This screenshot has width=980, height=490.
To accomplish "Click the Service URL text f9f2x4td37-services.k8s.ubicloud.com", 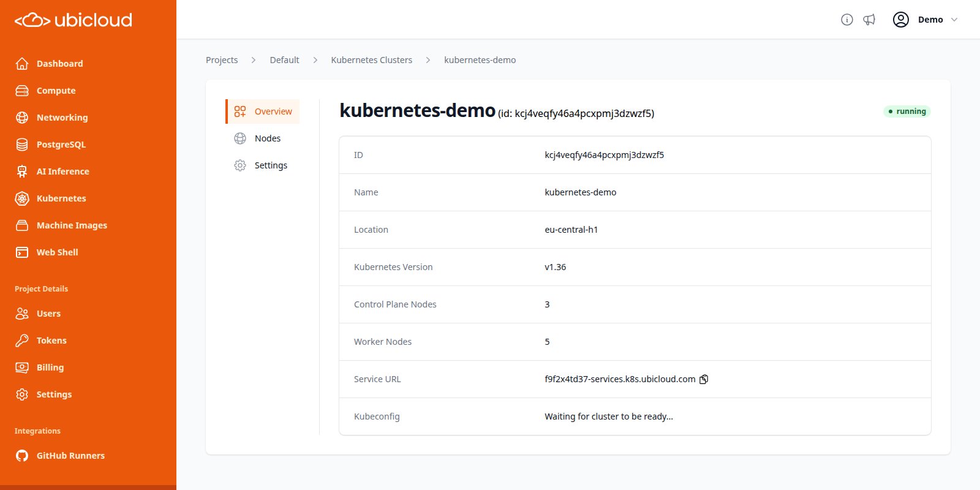I will click(x=620, y=379).
